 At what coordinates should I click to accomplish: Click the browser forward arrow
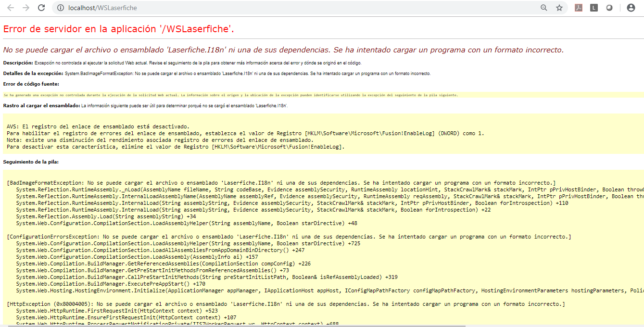pos(26,8)
